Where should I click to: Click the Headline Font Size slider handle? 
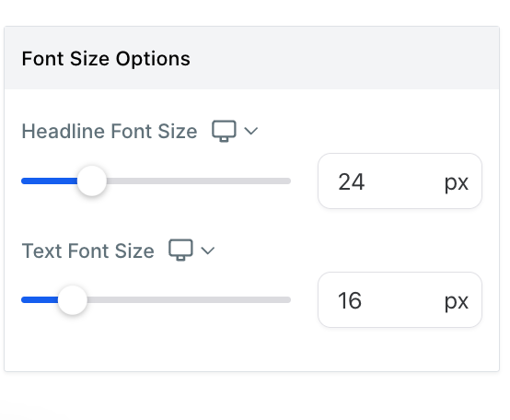[x=92, y=181]
